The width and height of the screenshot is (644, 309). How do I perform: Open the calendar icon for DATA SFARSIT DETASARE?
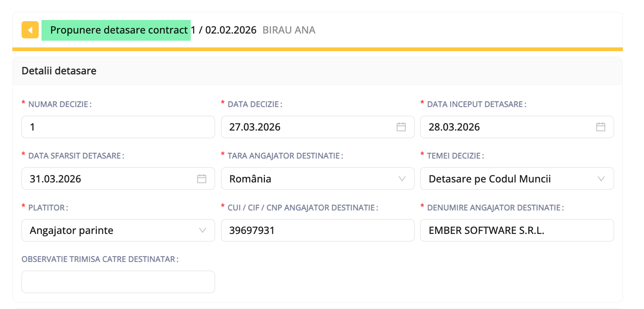point(201,178)
